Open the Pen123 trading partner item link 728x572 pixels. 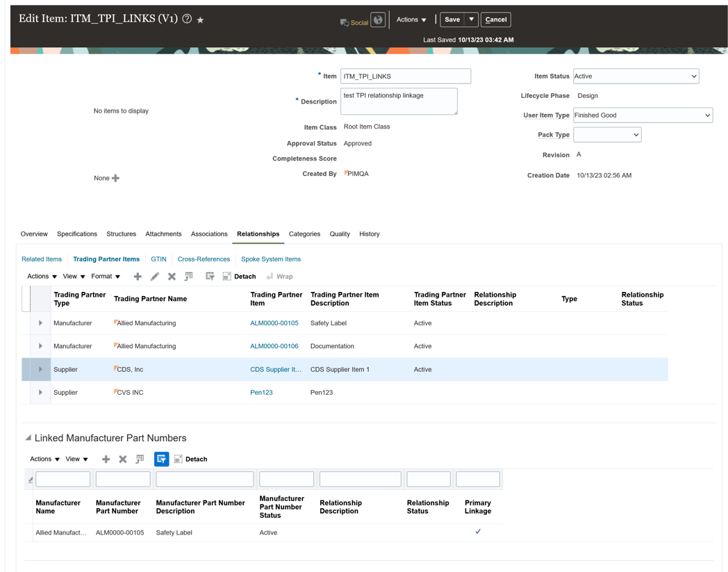261,393
